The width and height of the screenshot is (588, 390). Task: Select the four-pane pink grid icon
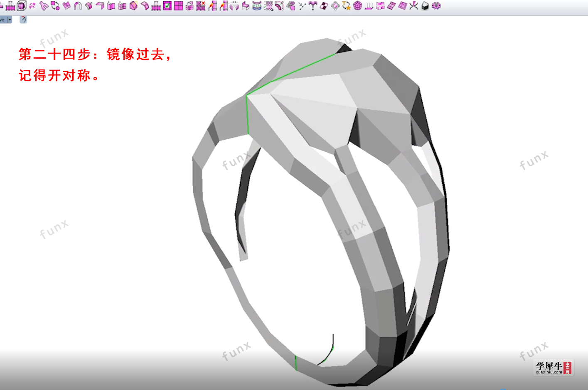[178, 6]
